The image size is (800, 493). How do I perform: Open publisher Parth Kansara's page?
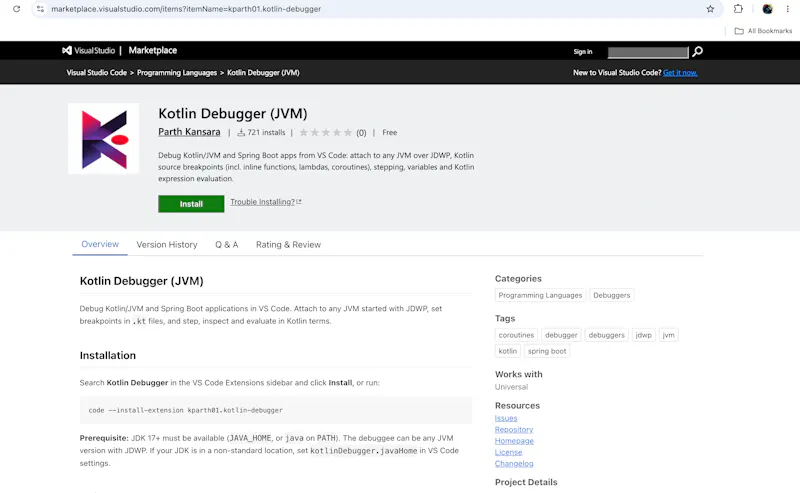[189, 132]
